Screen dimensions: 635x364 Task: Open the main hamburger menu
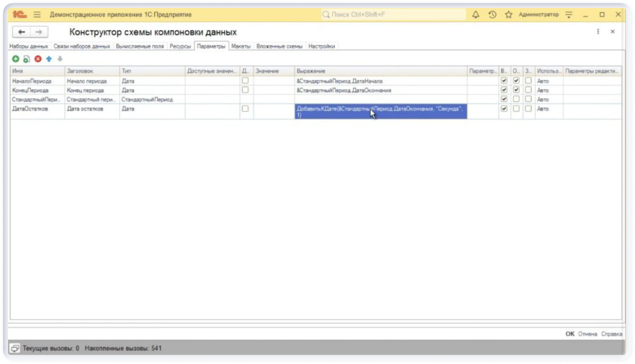[x=37, y=15]
